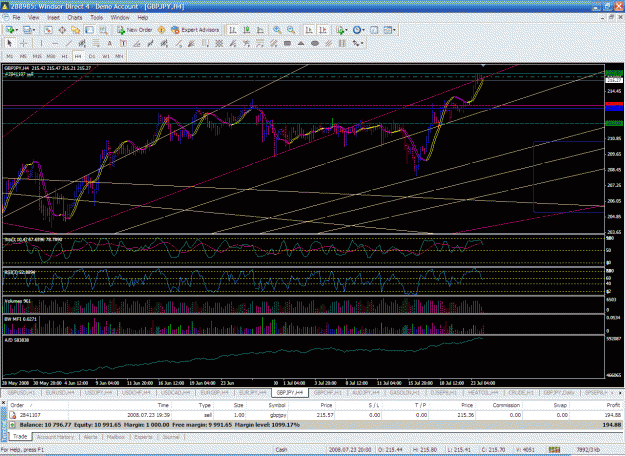Switch chart to H1 timeframe
The width and height of the screenshot is (625, 456).
pos(65,56)
